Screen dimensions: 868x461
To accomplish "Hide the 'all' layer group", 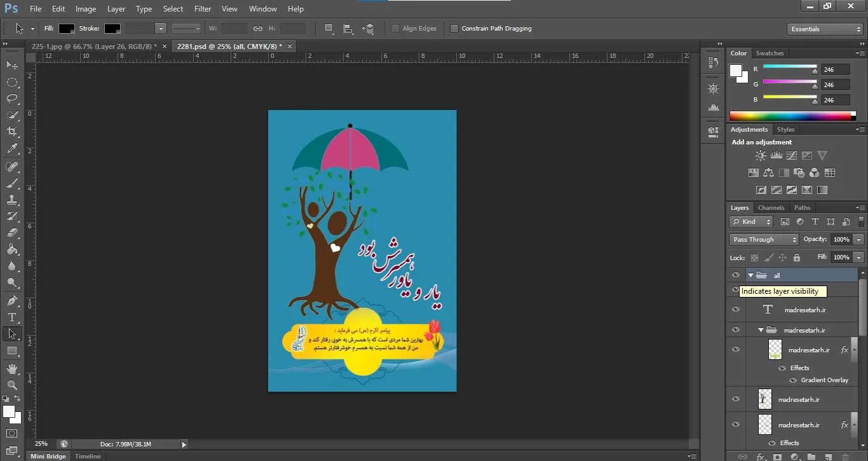I will point(736,275).
